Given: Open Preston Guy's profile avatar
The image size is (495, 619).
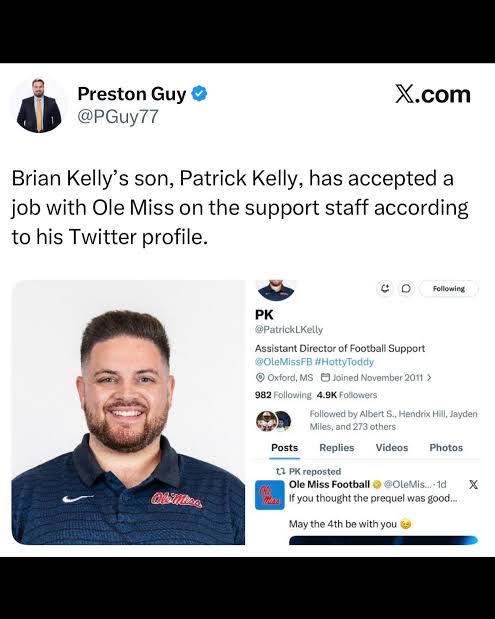Looking at the screenshot, I should 39,105.
